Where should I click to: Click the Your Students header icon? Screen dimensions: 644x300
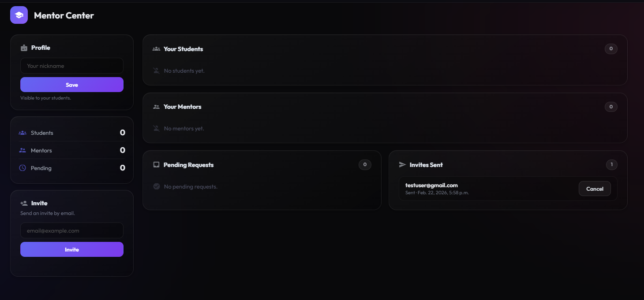(156, 49)
